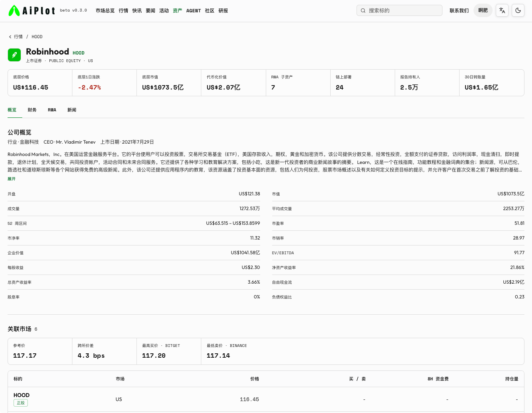The width and height of the screenshot is (532, 413).
Task: Click the search magnifier icon
Action: [363, 11]
